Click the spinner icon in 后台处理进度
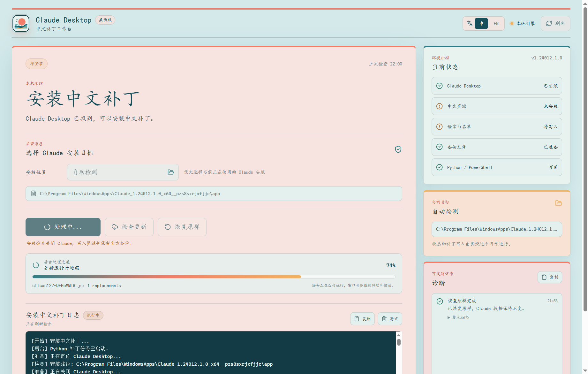Image resolution: width=588 pixels, height=374 pixels. point(36,265)
